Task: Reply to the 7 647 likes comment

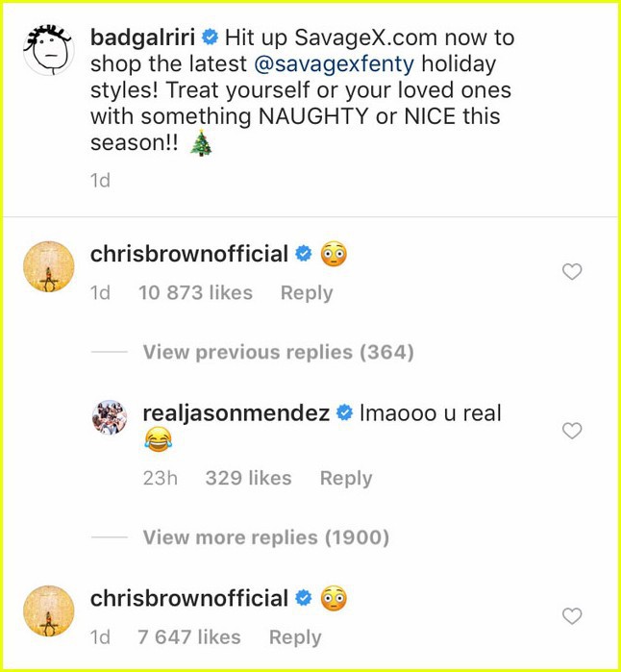Action: [295, 637]
